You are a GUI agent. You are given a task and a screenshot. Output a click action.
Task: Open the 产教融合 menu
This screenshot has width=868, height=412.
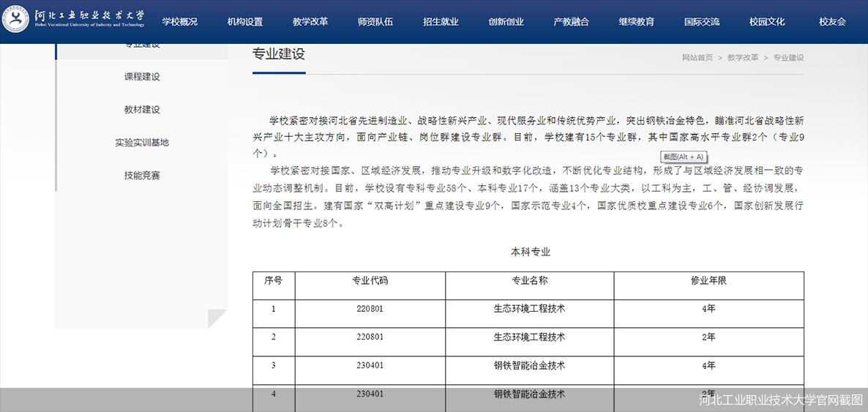point(572,22)
